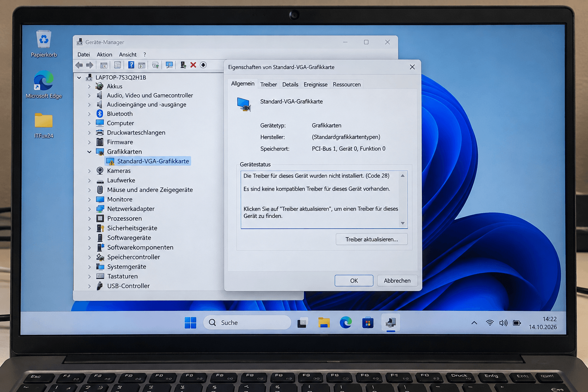
Task: Click the forward arrow in Geräte-Manager toolbar
Action: pyautogui.click(x=90, y=65)
